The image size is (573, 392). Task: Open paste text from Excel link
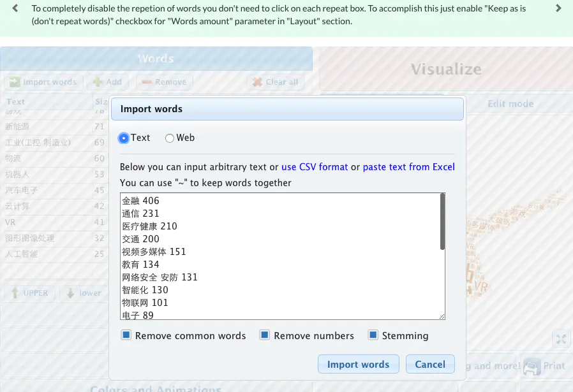pos(408,167)
